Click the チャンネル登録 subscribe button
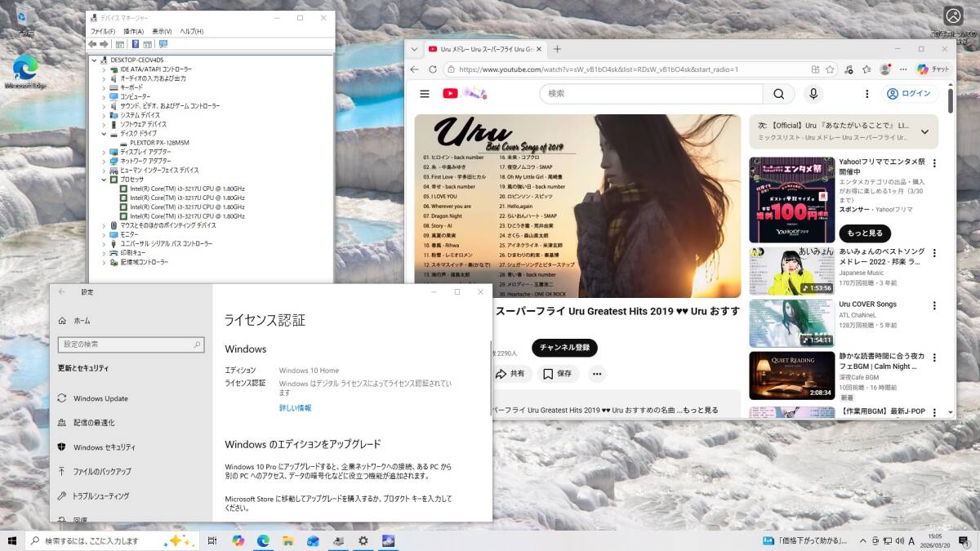The image size is (980, 551). pos(563,347)
